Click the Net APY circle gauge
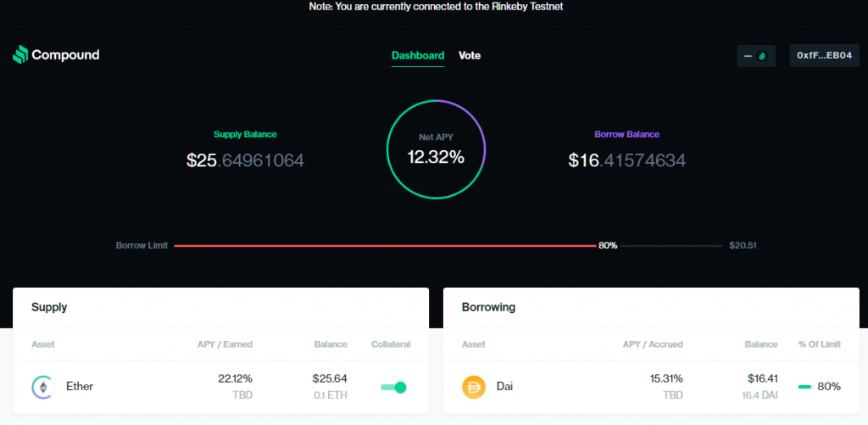Viewport: 868px width, 425px height. coord(436,149)
